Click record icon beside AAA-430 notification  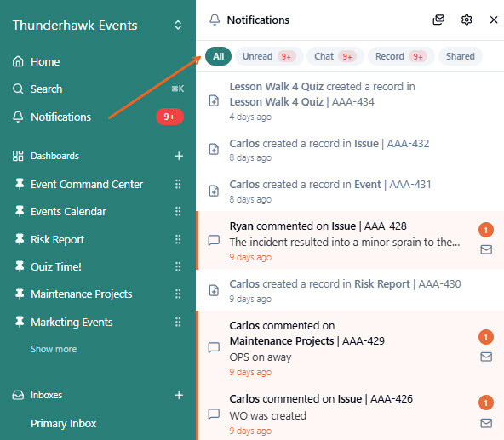point(214,290)
